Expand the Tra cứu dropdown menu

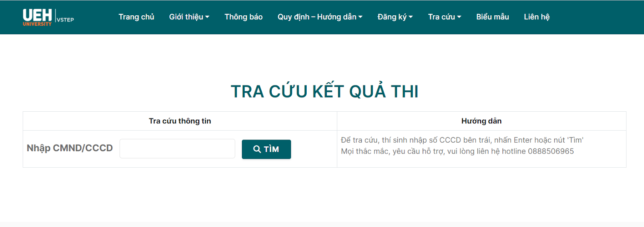pos(445,17)
